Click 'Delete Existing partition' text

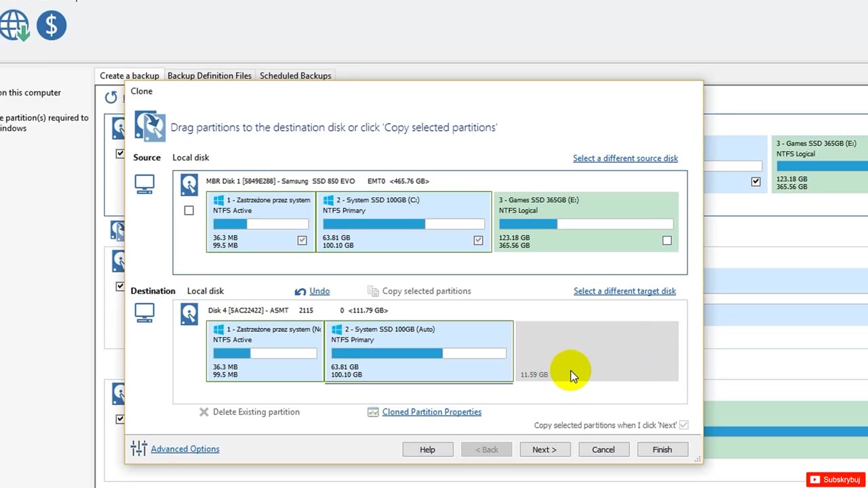pyautogui.click(x=256, y=412)
